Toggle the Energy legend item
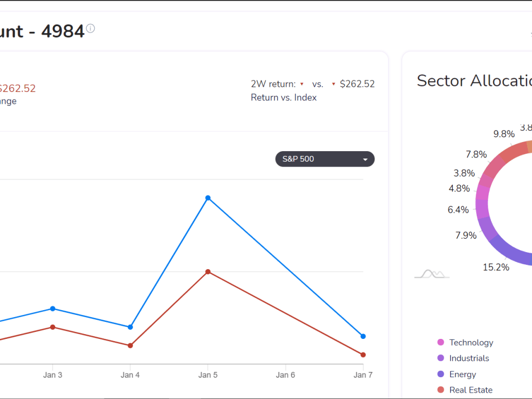532x399 pixels. pyautogui.click(x=456, y=374)
